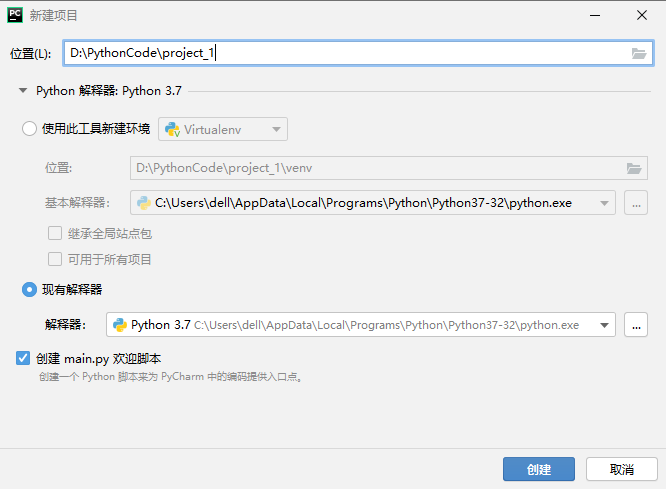
Task: Click the 创建 (Create) button
Action: [538, 469]
